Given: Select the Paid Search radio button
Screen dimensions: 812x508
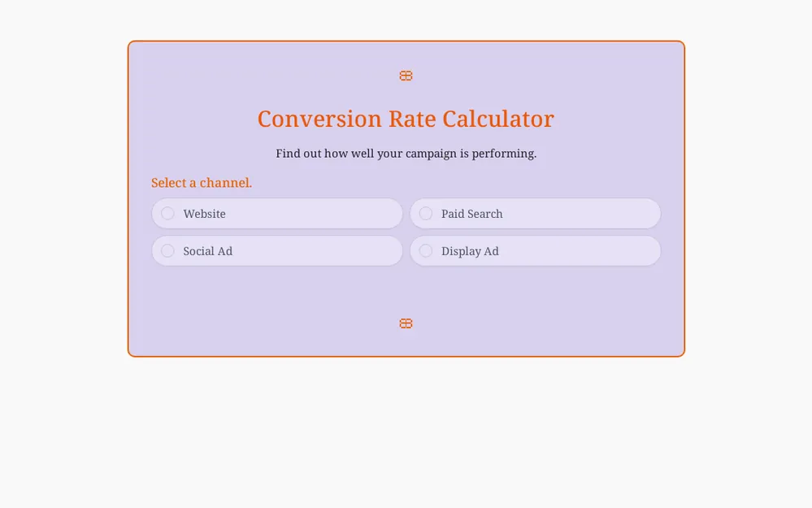Looking at the screenshot, I should (426, 214).
